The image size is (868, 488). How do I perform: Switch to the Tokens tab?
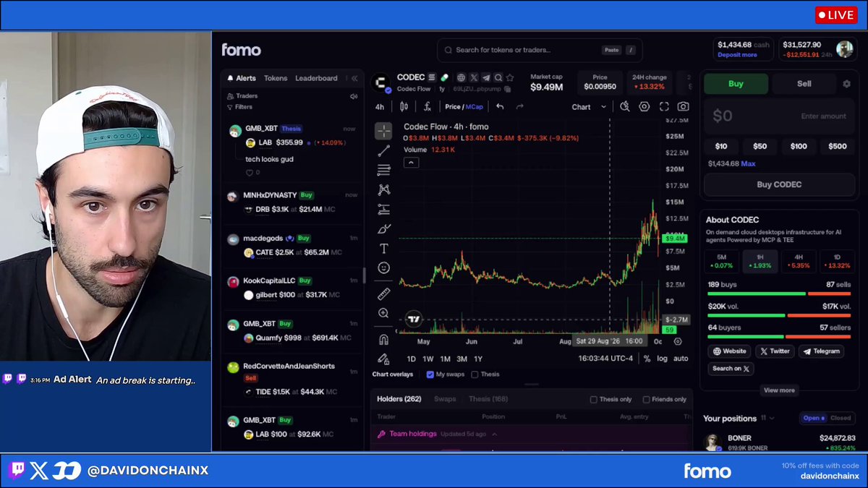[x=276, y=78]
